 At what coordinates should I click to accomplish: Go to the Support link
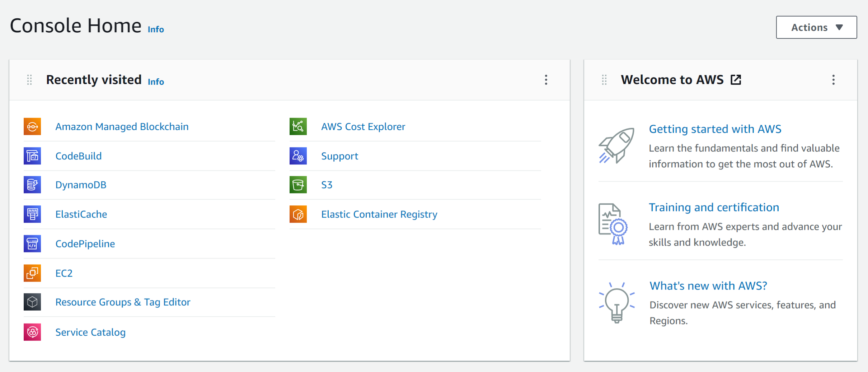339,156
